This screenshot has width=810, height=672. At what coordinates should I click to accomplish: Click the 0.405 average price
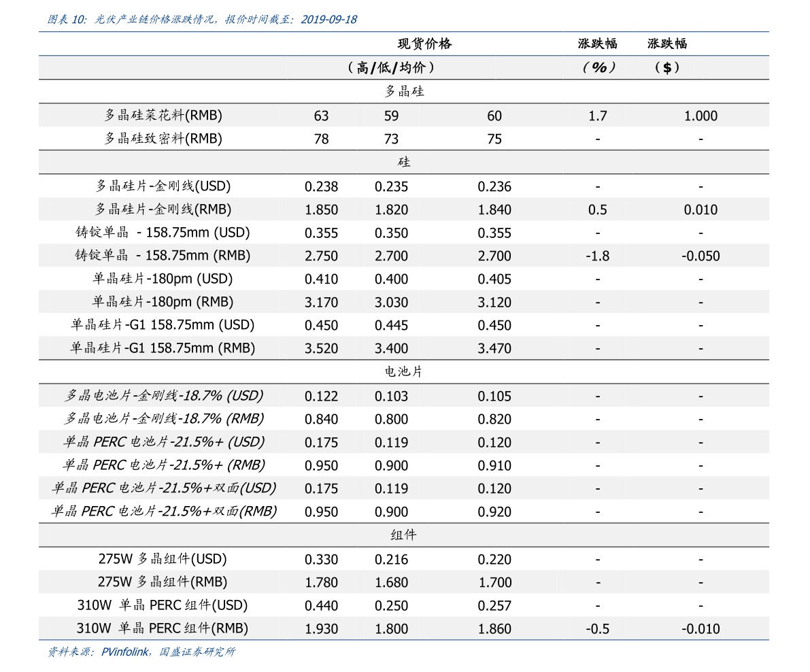[x=494, y=280]
